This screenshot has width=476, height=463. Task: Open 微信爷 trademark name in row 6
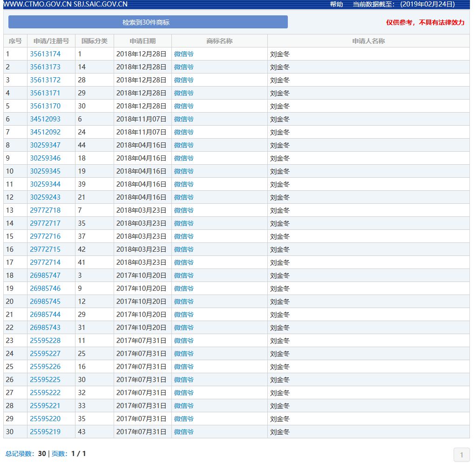click(x=184, y=119)
